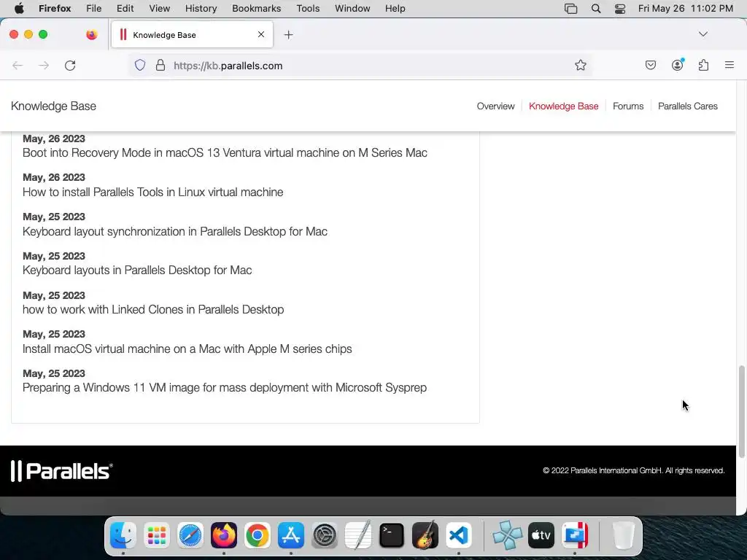Image resolution: width=747 pixels, height=560 pixels.
Task: Go back with the left arrow icon
Action: [x=18, y=65]
